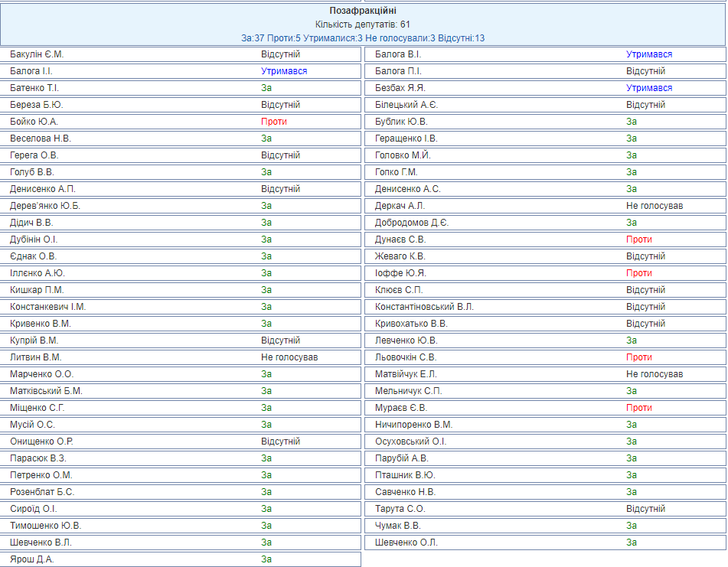Click the vote totals summary line
The width and height of the screenshot is (728, 567).
pos(363,38)
